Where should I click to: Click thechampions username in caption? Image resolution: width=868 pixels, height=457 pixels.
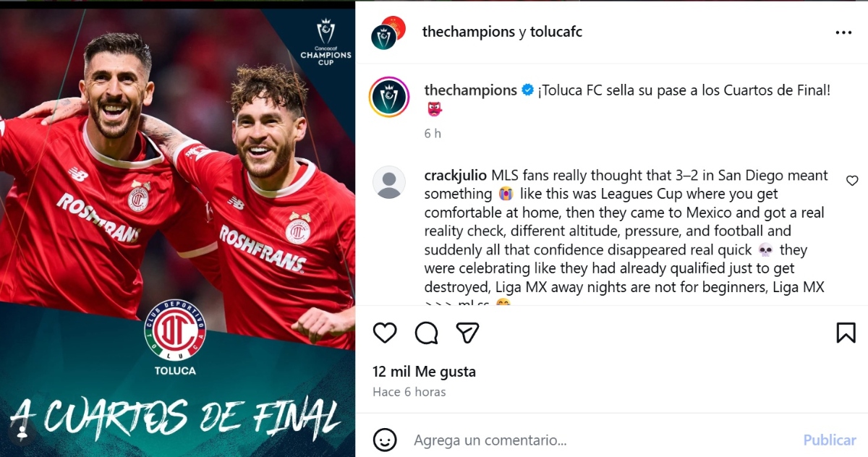tap(471, 90)
